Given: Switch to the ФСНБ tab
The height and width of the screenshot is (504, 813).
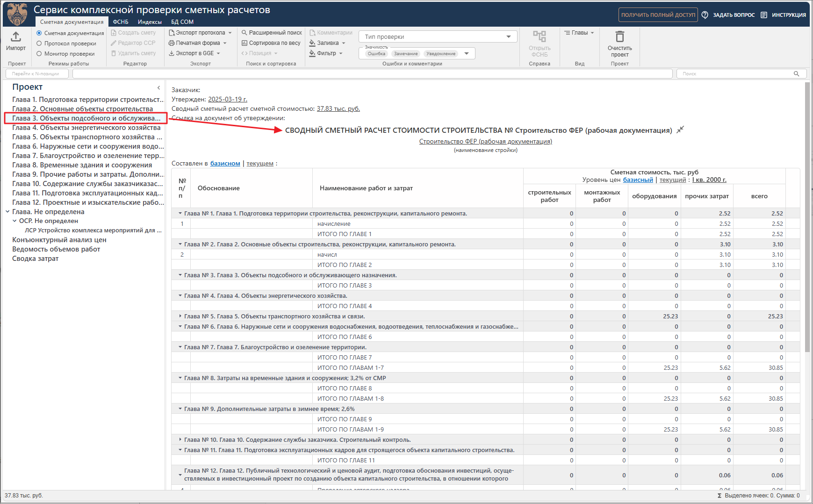Looking at the screenshot, I should click(121, 22).
